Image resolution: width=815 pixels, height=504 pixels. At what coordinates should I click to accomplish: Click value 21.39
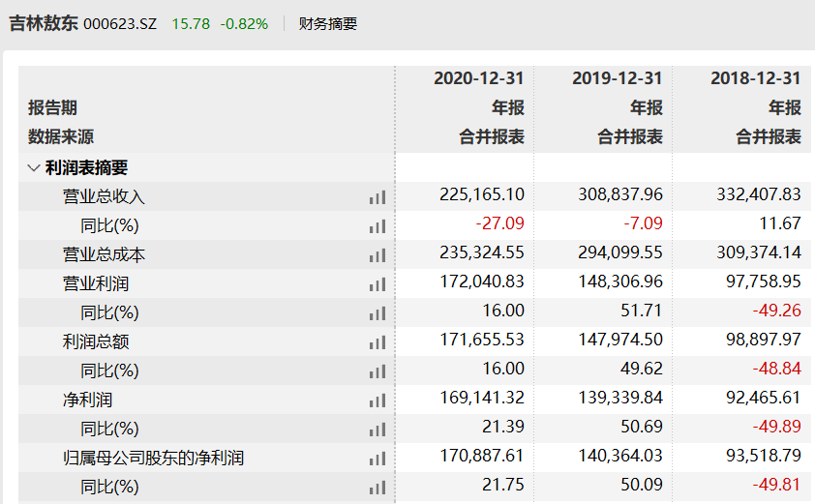click(x=503, y=428)
